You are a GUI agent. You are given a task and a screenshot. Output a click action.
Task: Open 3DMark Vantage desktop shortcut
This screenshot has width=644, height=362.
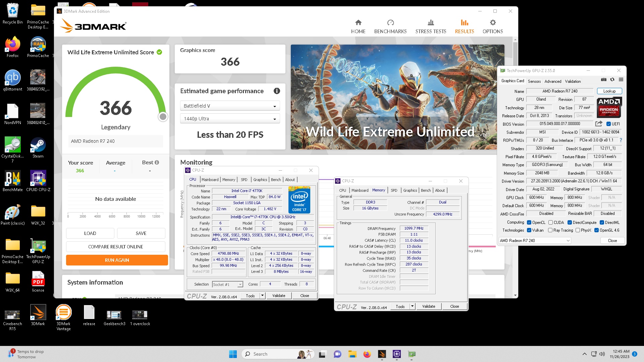click(63, 318)
